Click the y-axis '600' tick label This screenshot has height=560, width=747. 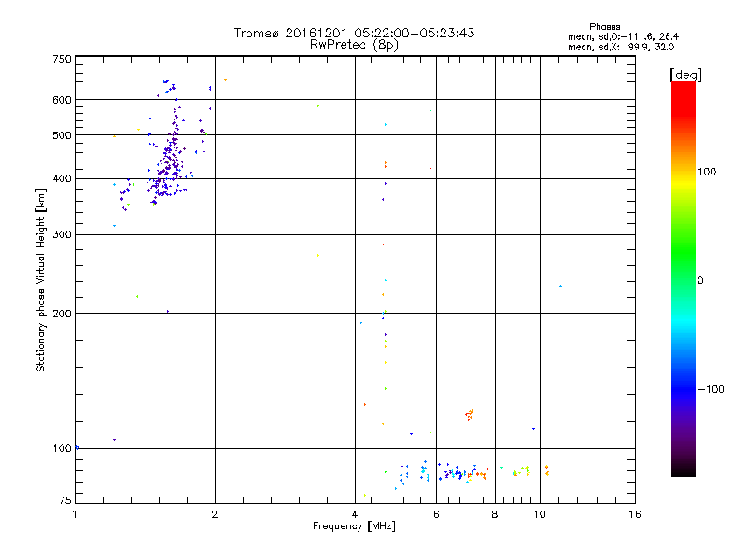(x=62, y=100)
